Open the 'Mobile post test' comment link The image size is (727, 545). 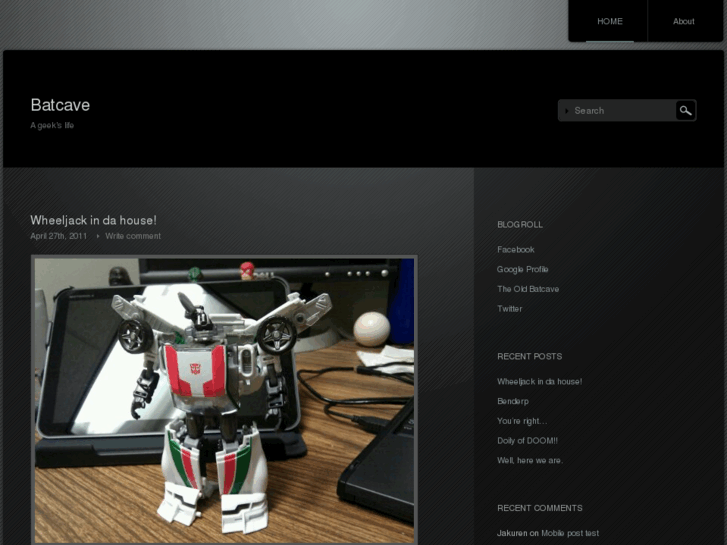click(570, 533)
